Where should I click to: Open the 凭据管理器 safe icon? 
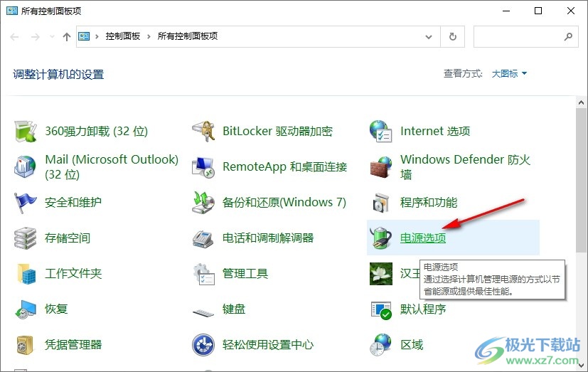click(x=25, y=345)
